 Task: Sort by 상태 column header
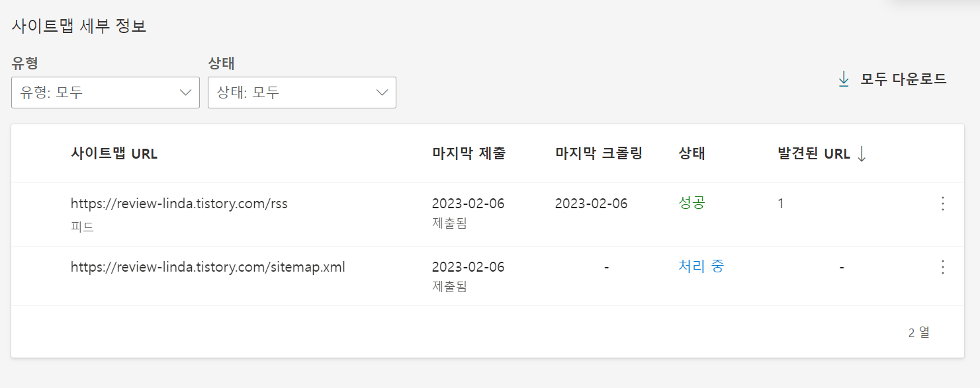[692, 153]
